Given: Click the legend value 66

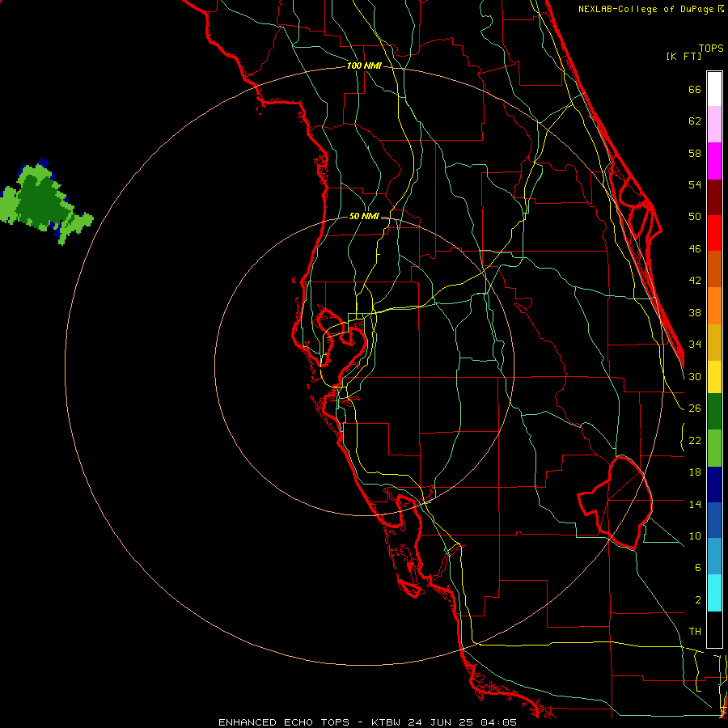Looking at the screenshot, I should tap(695, 89).
